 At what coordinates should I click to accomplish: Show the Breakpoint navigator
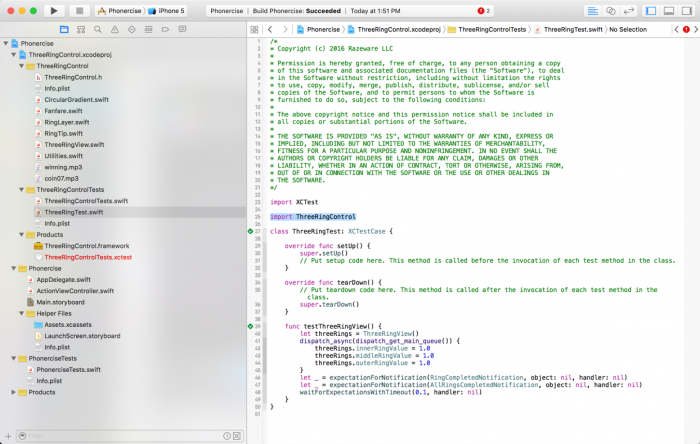(165, 29)
